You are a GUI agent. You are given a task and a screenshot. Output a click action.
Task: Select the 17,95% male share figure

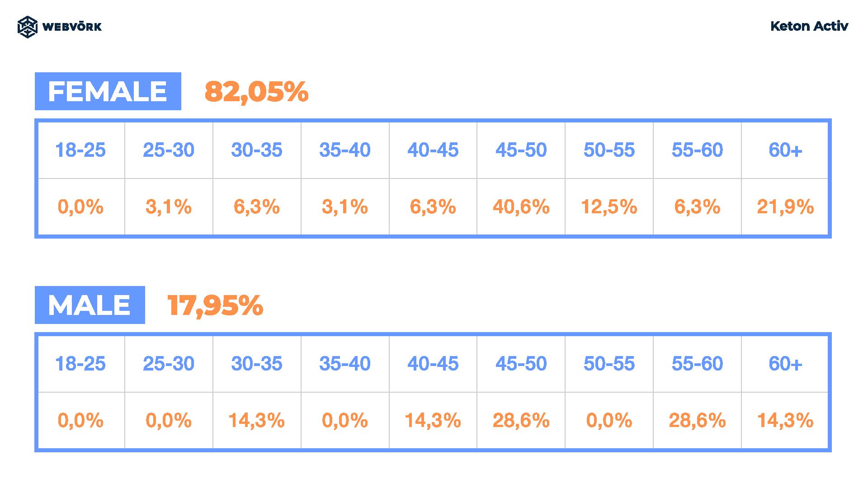click(x=215, y=305)
